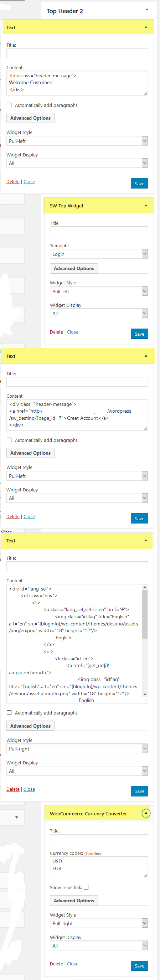The width and height of the screenshot is (160, 980).
Task: Collapse the Text widget with lang_sel code
Action: (146, 540)
